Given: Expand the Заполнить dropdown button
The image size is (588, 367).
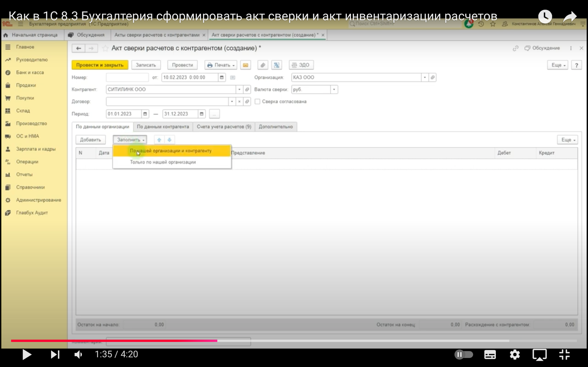Looking at the screenshot, I should [130, 140].
